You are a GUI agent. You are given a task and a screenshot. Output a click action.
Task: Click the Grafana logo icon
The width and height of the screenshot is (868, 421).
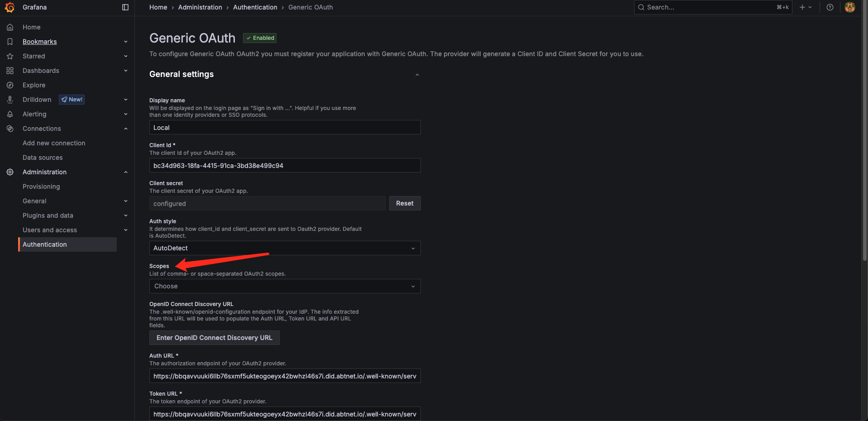(x=10, y=7)
